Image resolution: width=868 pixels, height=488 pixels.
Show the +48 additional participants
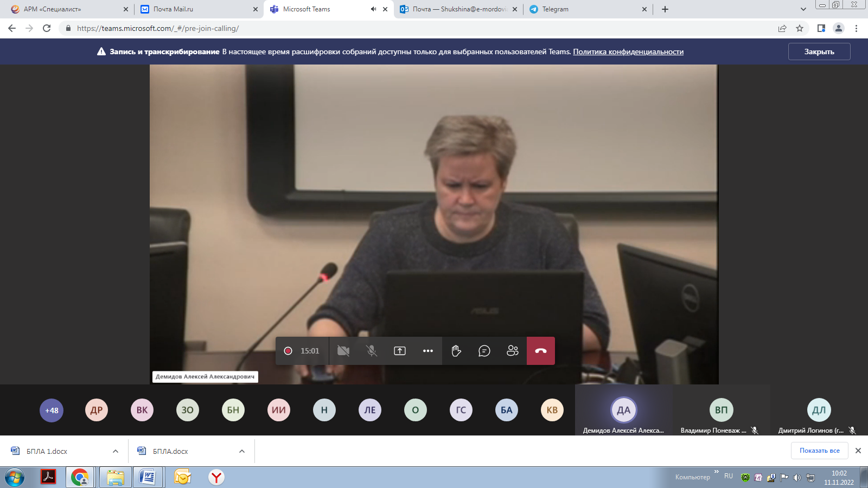[52, 410]
